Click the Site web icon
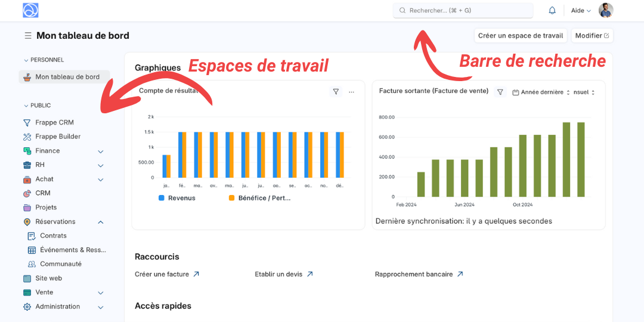The width and height of the screenshot is (644, 322). coord(27,278)
